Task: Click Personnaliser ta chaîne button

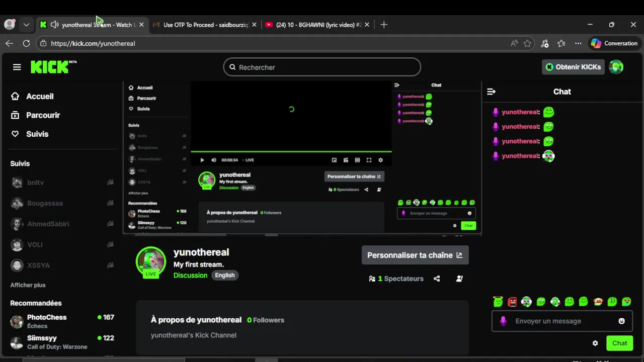Action: (x=415, y=255)
